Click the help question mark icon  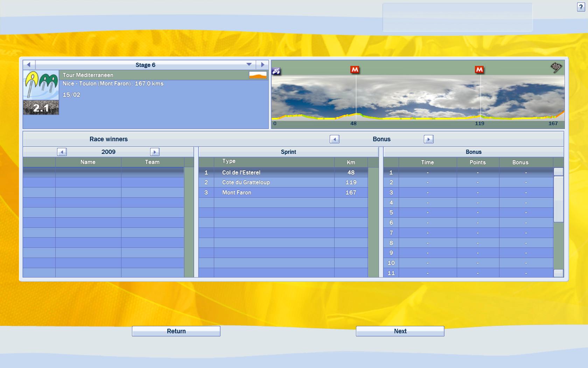(x=581, y=7)
